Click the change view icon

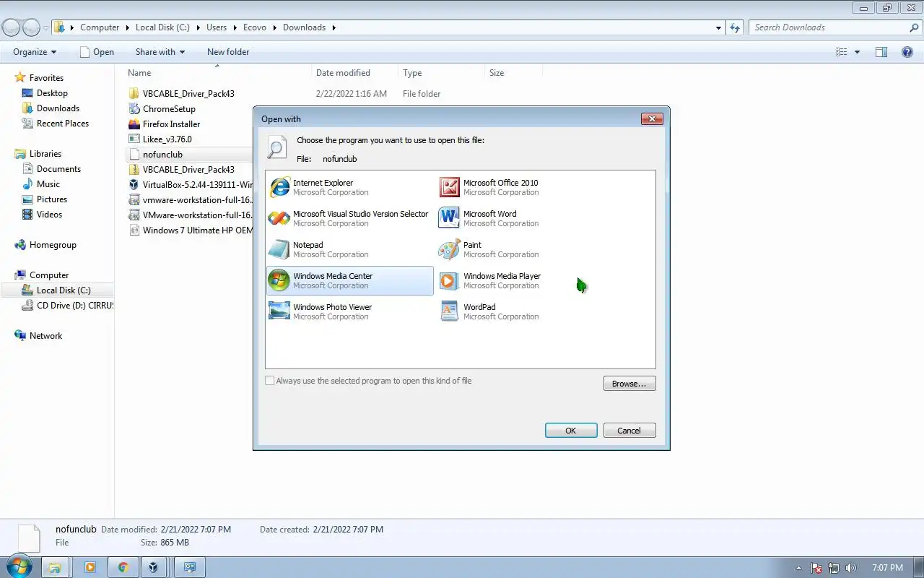841,52
